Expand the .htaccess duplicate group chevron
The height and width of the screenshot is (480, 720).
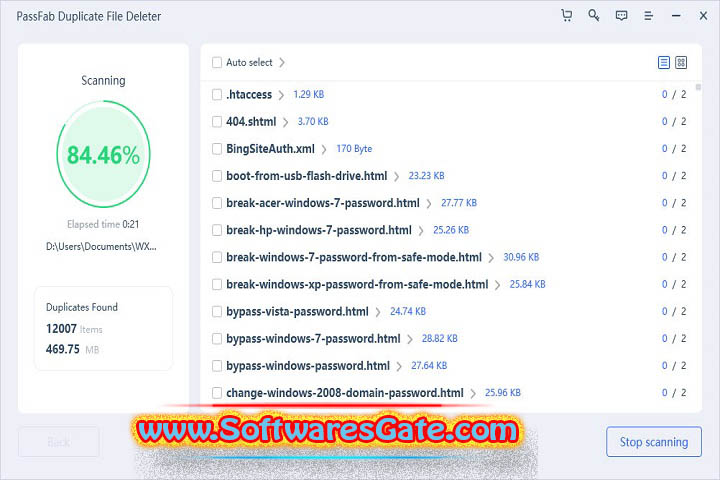coord(281,95)
